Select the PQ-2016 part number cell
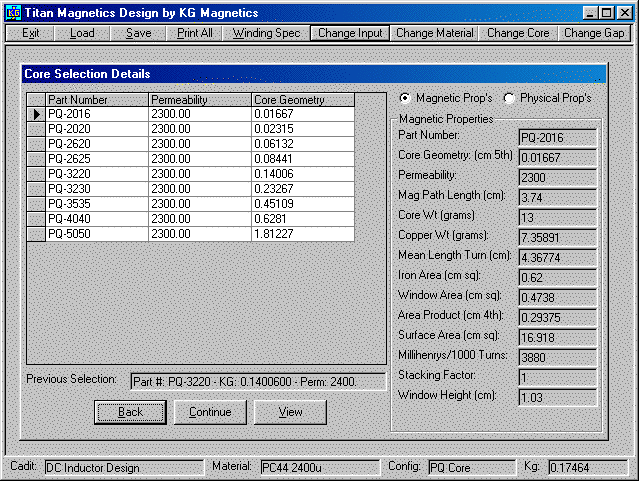 pos(97,114)
